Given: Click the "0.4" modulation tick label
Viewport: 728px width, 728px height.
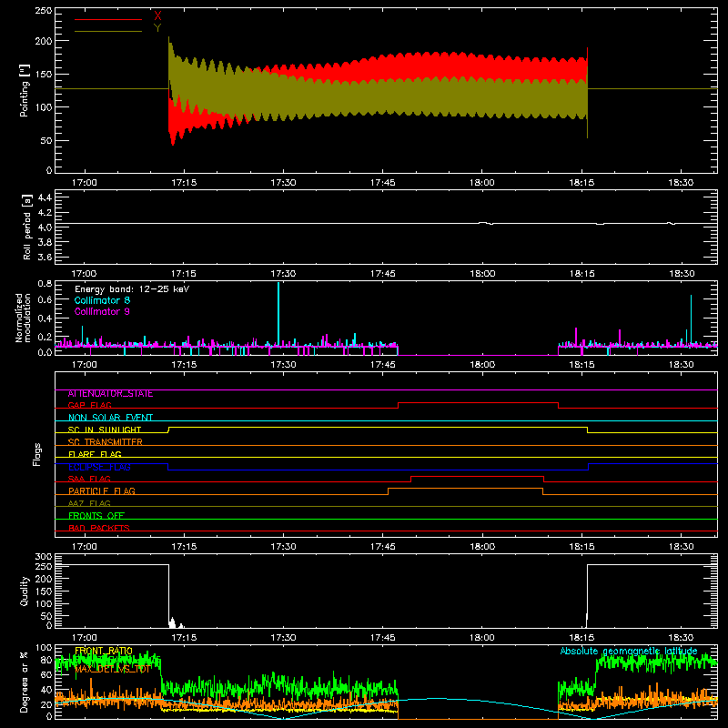Looking at the screenshot, I should click(45, 318).
